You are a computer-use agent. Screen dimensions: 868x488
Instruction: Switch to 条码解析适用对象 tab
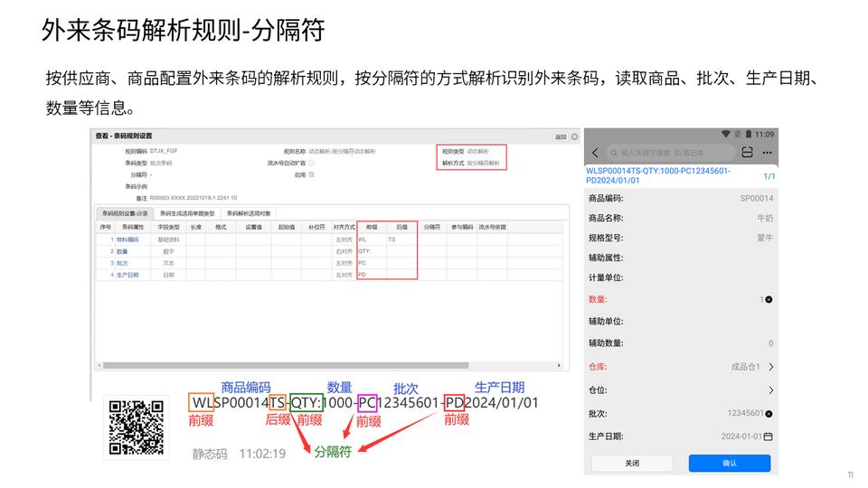(x=249, y=213)
